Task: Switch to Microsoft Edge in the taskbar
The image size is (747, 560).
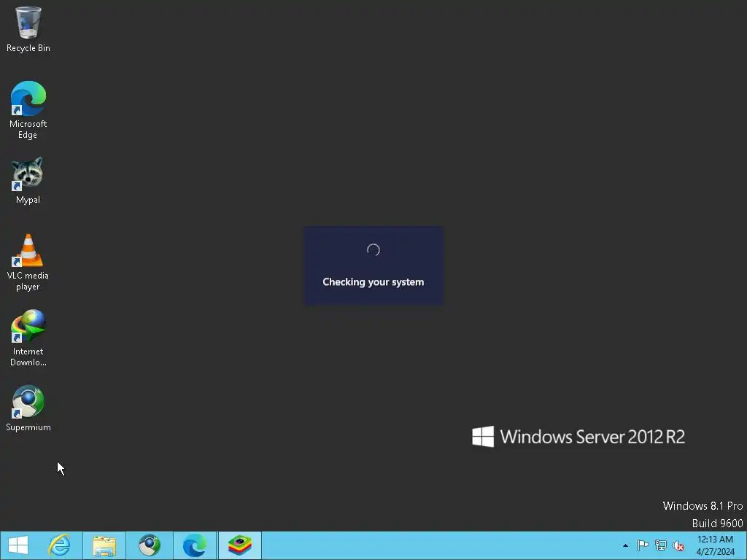Action: (194, 545)
